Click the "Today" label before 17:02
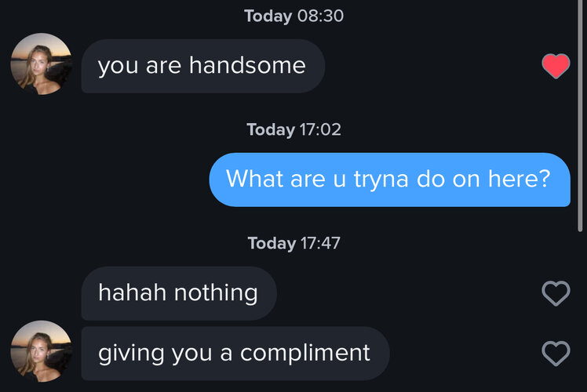Image resolution: width=587 pixels, height=392 pixels. point(271,130)
